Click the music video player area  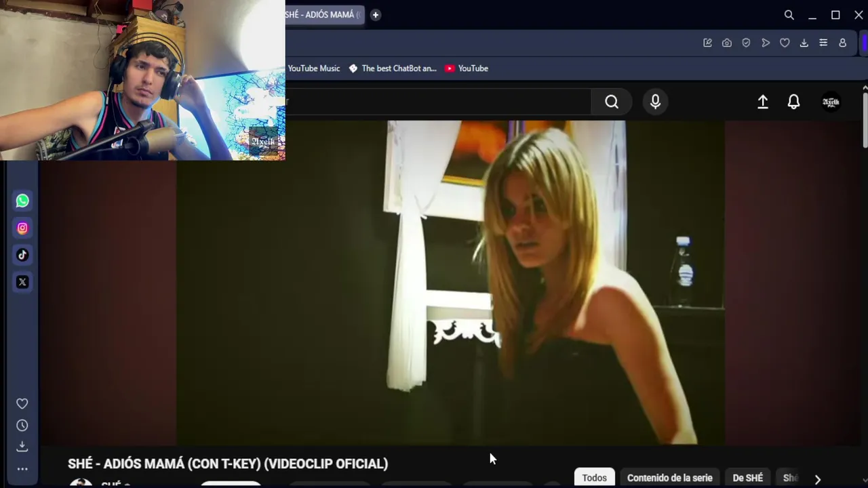click(x=451, y=283)
